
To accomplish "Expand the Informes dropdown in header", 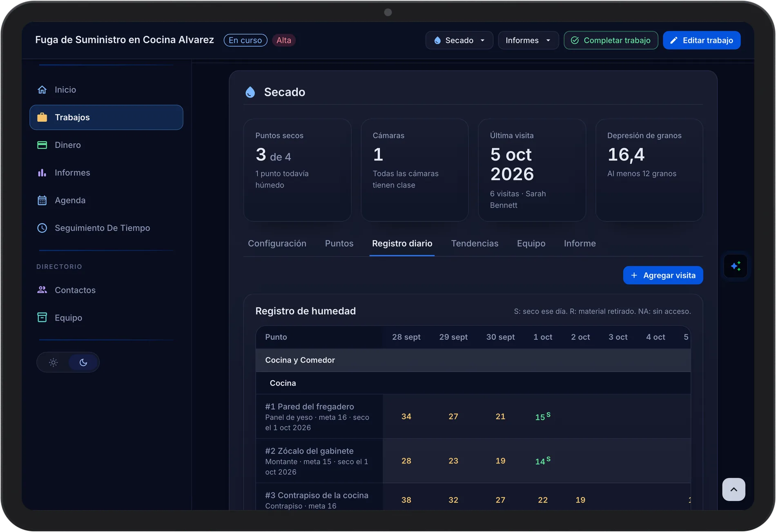I will pos(528,40).
